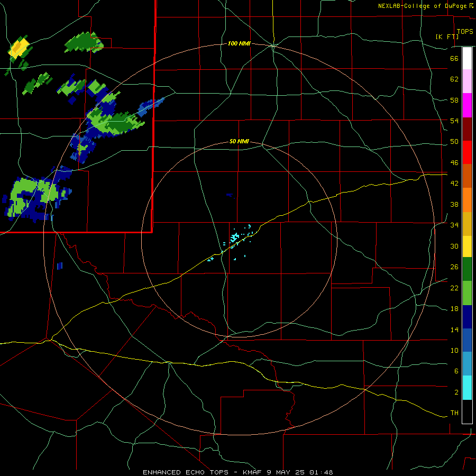The height and width of the screenshot is (476, 476).
Task: Click the black TH threshold swatch
Action: pos(467,411)
